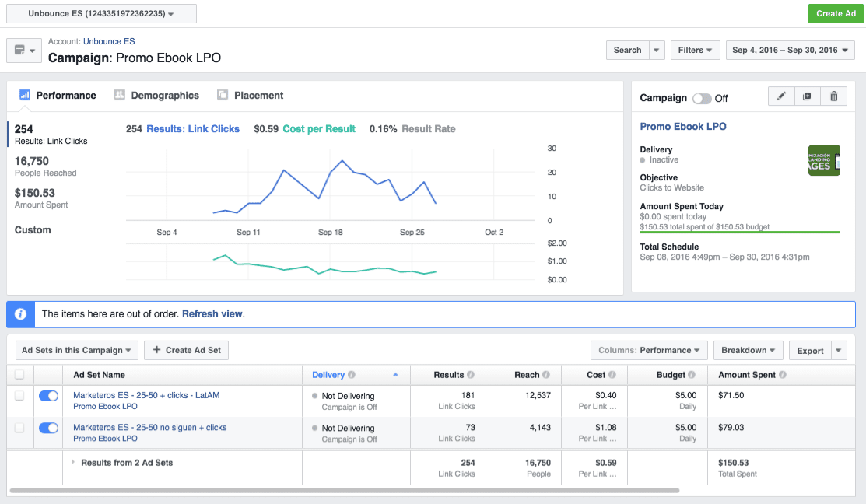
Task: Open Marketeros ES - 25-50 no siguen + clicks
Action: [149, 427]
